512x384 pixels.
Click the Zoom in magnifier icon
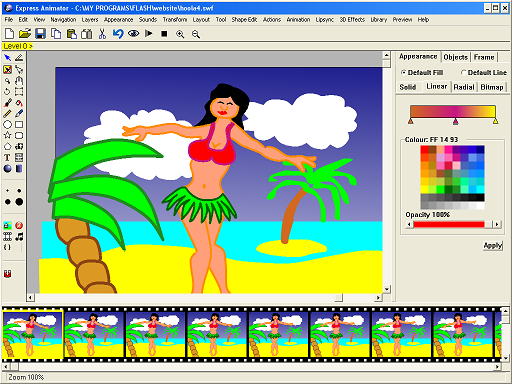tap(180, 34)
